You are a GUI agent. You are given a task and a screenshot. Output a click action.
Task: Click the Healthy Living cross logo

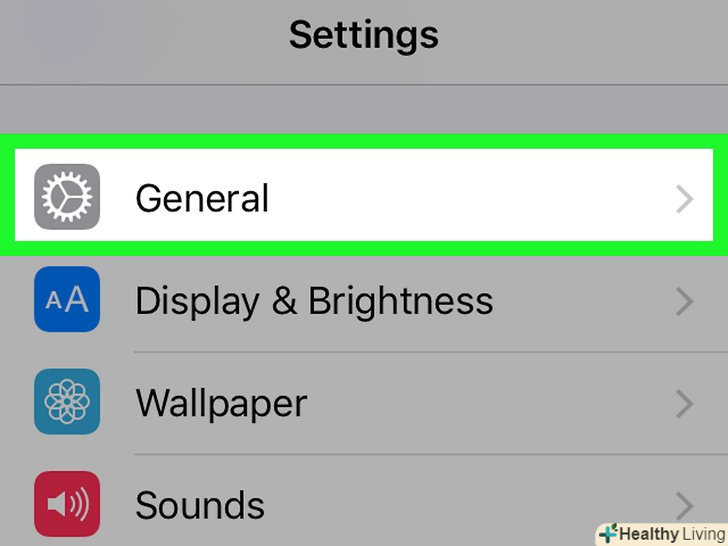pos(607,533)
